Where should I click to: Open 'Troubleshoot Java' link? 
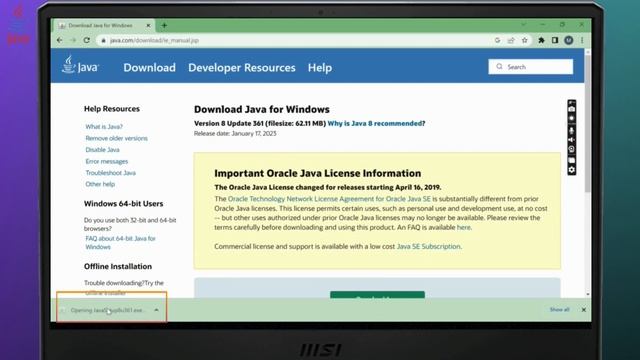[111, 173]
